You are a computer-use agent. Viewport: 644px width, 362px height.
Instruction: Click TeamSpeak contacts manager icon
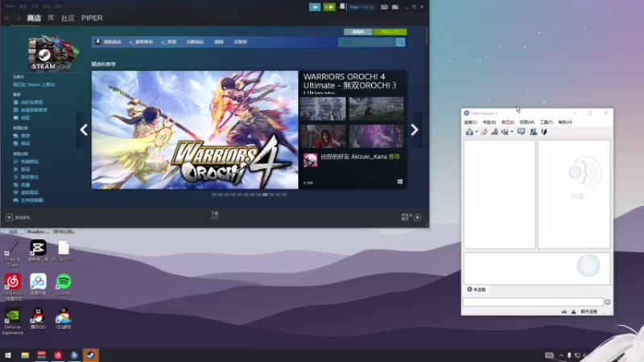pyautogui.click(x=533, y=132)
